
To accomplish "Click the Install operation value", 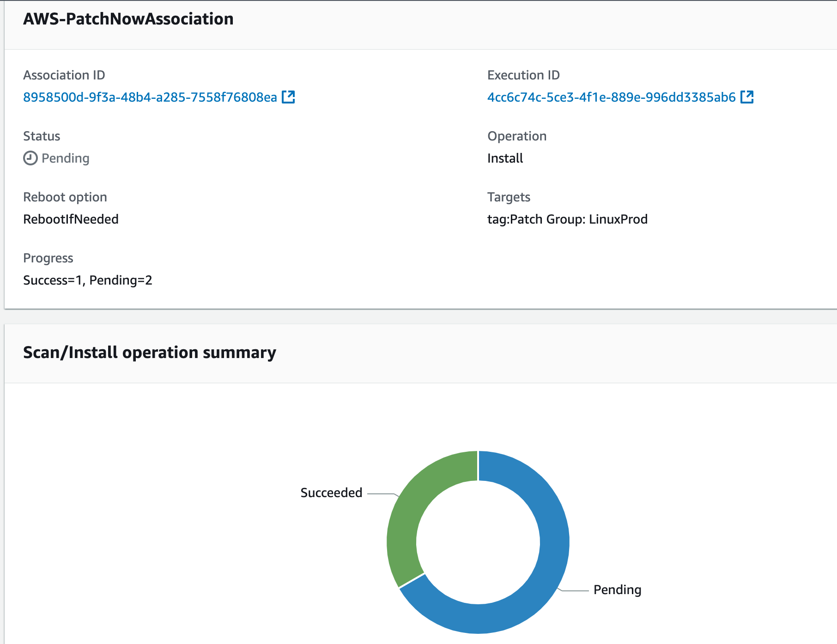I will point(505,158).
